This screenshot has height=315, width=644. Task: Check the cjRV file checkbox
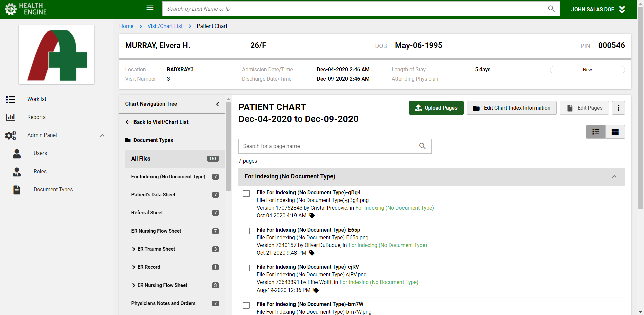pyautogui.click(x=246, y=268)
